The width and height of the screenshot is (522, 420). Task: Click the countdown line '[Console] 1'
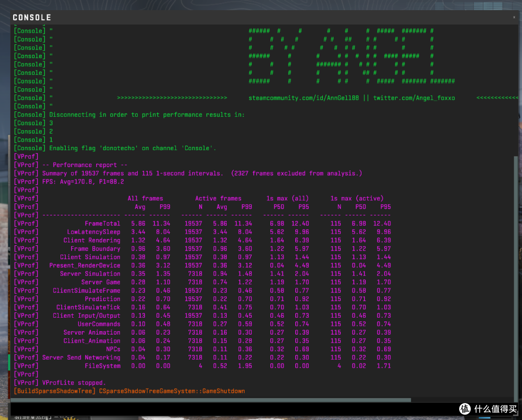click(x=33, y=140)
